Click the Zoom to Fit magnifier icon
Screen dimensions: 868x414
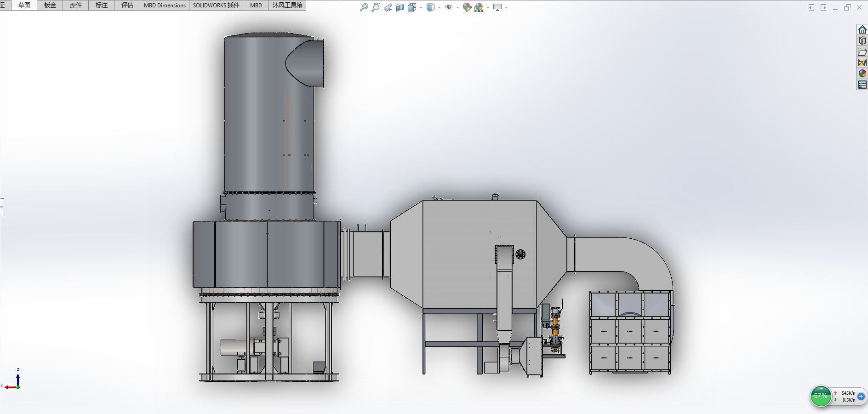pyautogui.click(x=364, y=7)
